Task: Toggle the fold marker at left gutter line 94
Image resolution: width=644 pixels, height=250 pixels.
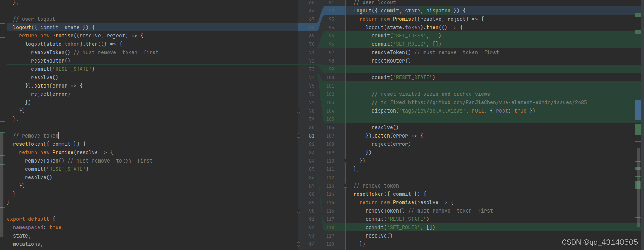Action: 298,244
